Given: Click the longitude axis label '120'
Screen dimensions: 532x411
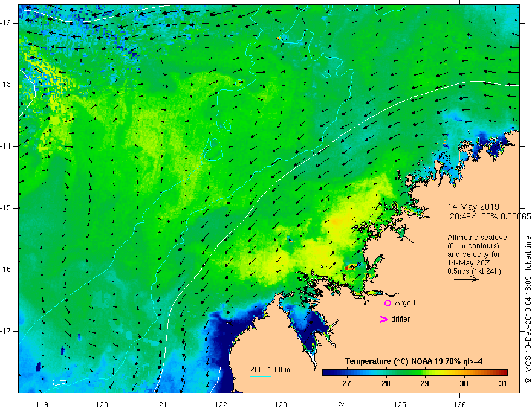Looking at the screenshot, I should pyautogui.click(x=102, y=404).
